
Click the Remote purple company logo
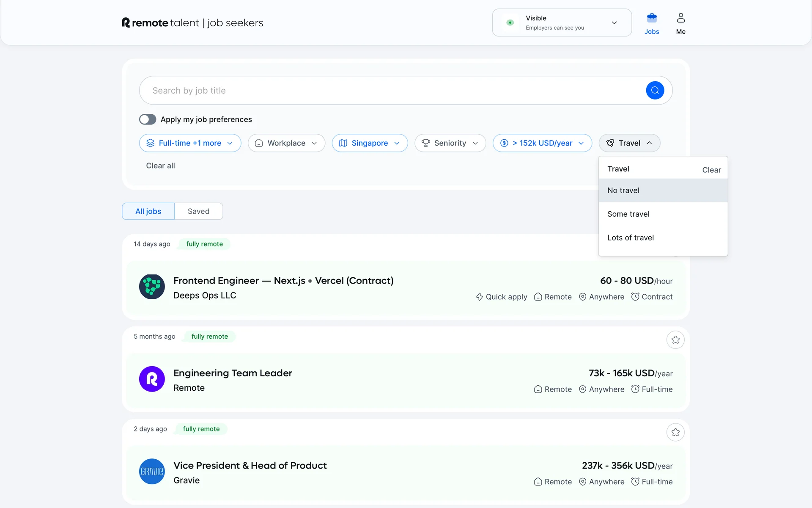coord(152,379)
